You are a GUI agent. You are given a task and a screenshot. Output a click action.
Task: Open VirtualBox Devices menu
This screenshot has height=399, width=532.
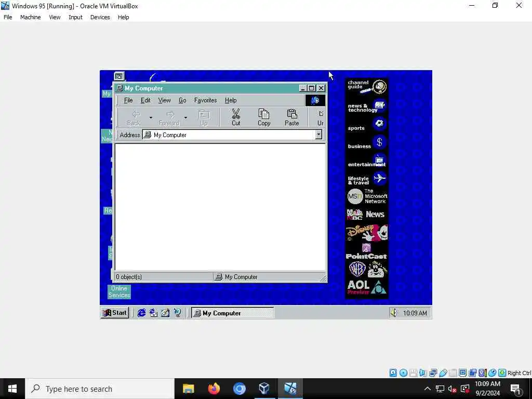[100, 17]
